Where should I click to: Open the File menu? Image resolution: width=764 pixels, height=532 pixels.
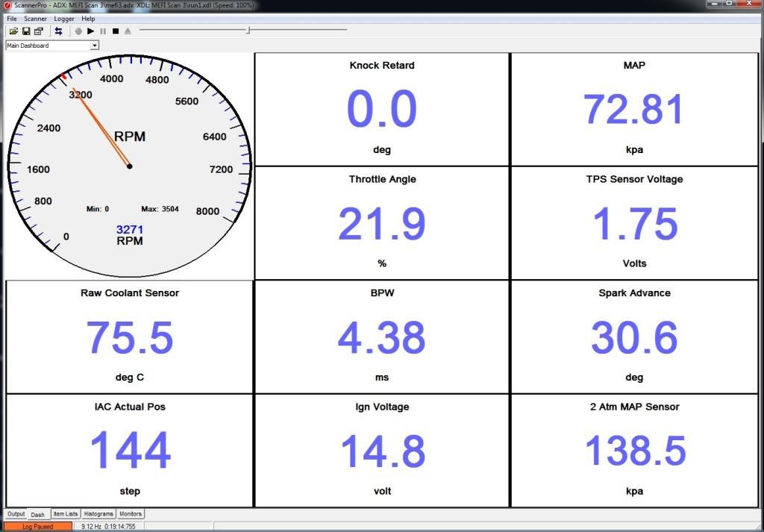point(12,19)
